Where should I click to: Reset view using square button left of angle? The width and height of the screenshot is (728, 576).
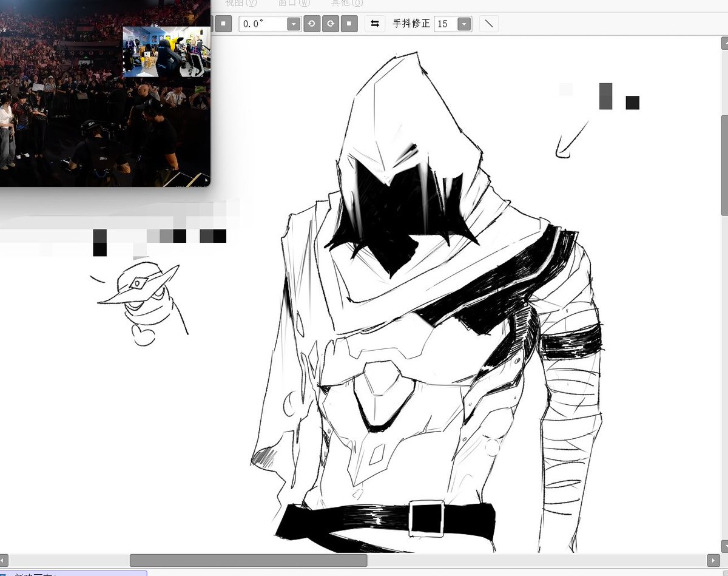224,24
